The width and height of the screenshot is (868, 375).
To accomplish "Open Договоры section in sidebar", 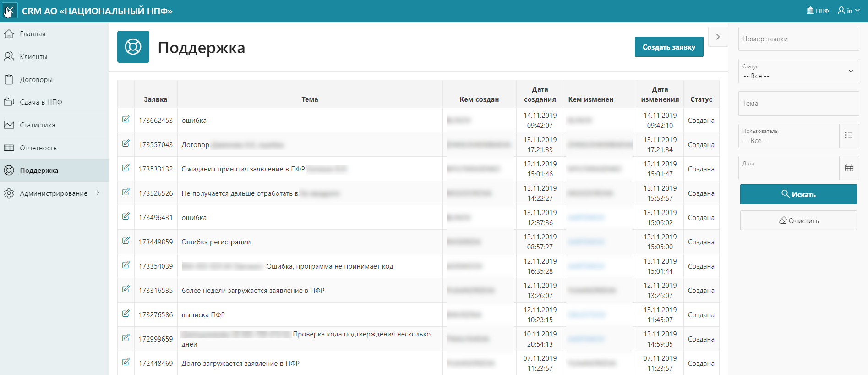I will click(x=54, y=80).
